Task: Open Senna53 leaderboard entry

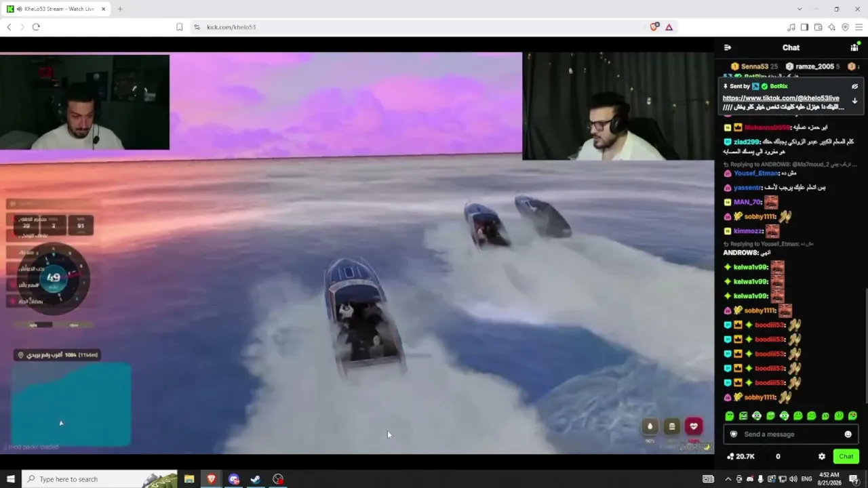Action: (754, 66)
